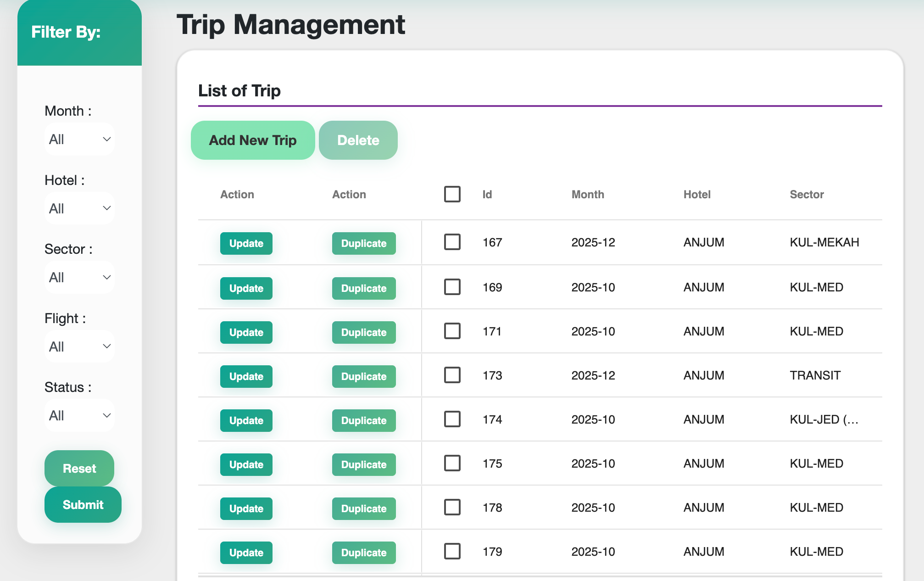Click the Reset filter button

[79, 468]
